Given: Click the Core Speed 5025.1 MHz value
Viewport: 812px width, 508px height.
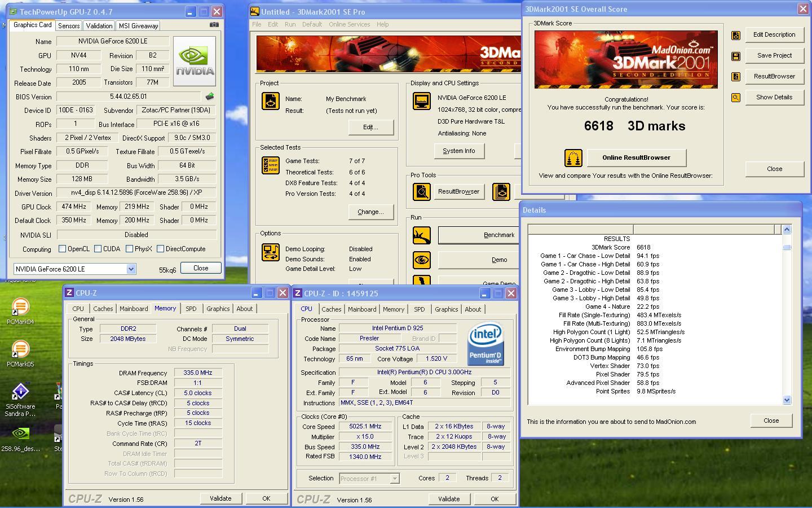Looking at the screenshot, I should pos(365,427).
